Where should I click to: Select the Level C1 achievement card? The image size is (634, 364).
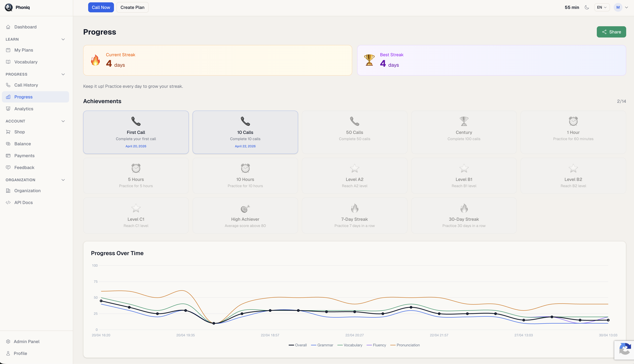(136, 215)
